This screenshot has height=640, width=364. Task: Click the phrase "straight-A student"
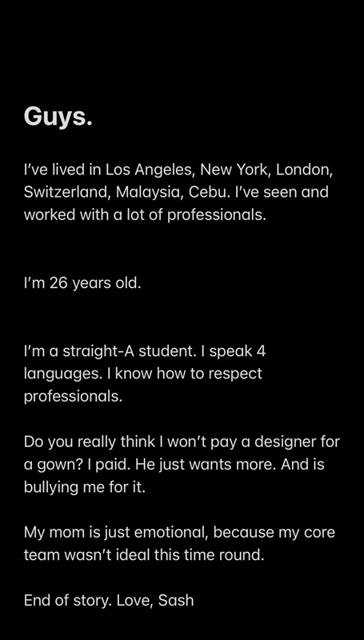point(134,351)
